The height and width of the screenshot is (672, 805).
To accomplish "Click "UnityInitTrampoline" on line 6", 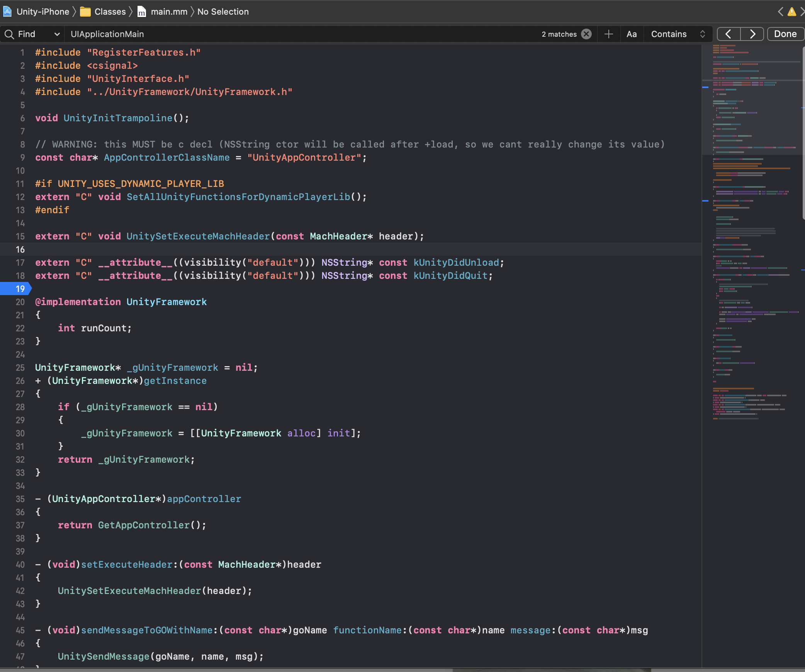I will coord(118,118).
